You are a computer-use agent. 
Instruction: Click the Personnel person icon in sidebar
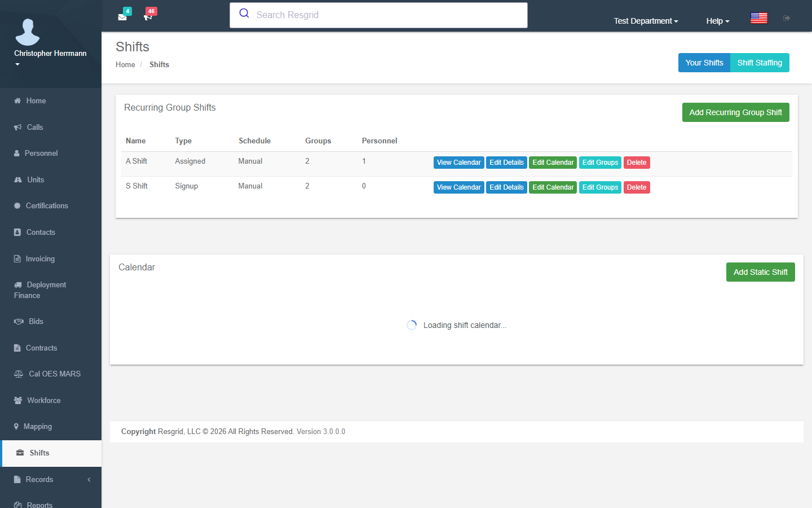click(x=17, y=153)
